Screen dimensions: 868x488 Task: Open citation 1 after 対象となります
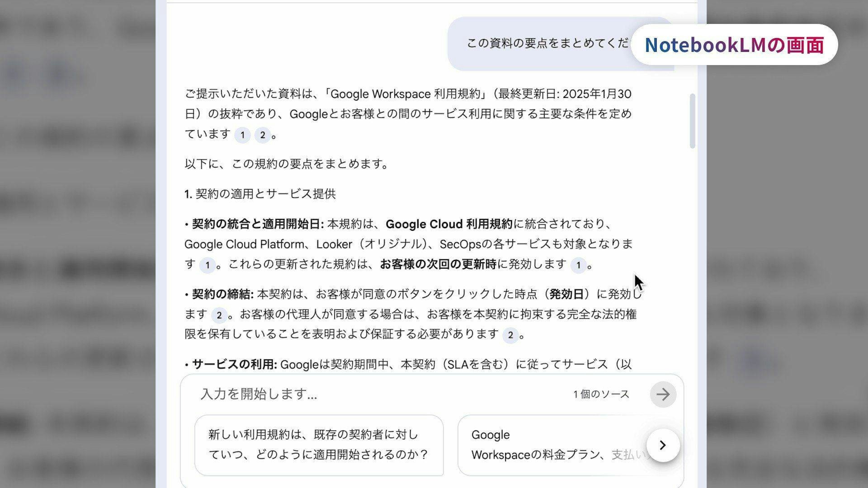(x=208, y=265)
